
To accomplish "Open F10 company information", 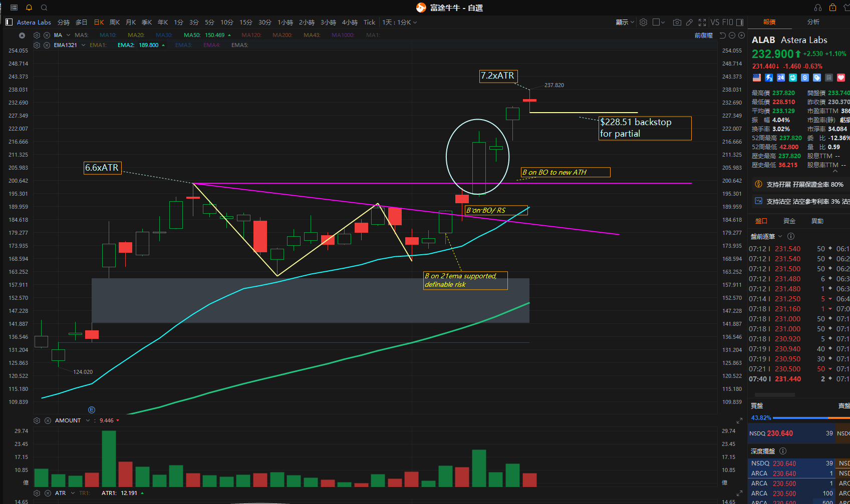I will click(x=727, y=22).
